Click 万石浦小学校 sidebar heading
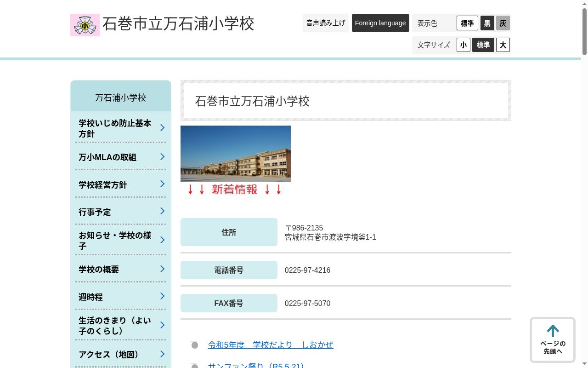 [x=121, y=98]
